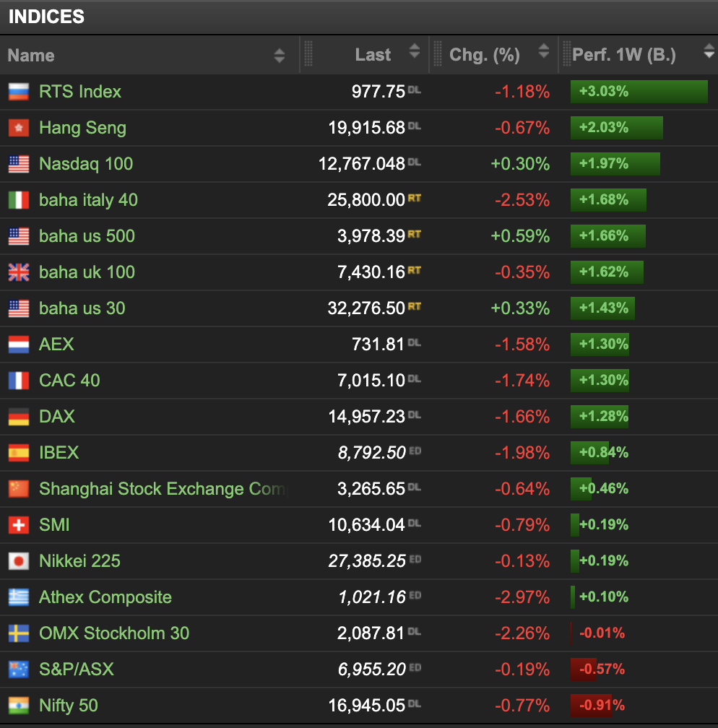
Task: Click the Swiss flag icon beside SMI
Action: 19,525
